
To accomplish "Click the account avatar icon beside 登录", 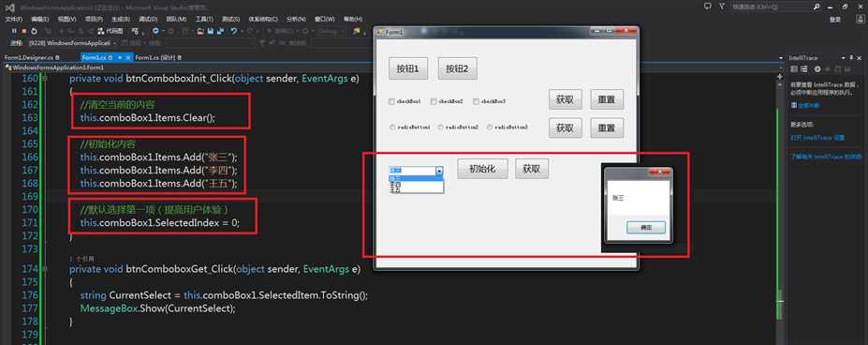I will point(861,20).
